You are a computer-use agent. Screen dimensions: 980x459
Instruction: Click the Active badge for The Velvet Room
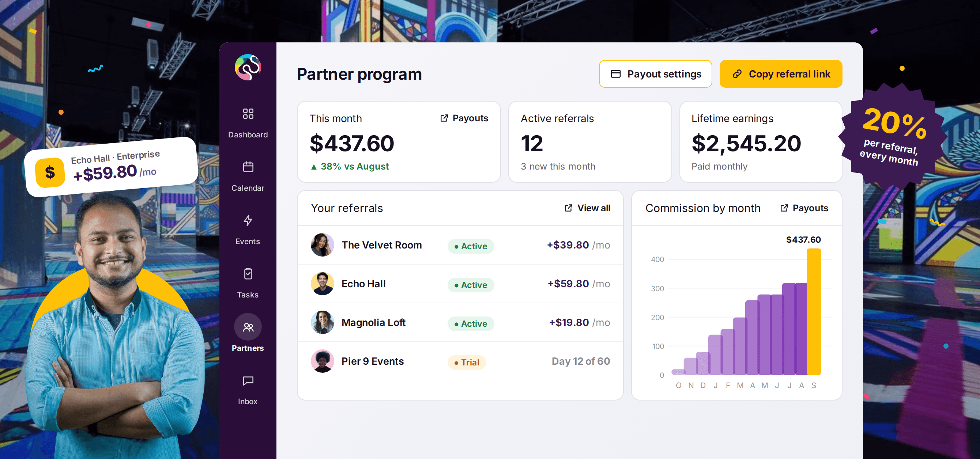[471, 246]
